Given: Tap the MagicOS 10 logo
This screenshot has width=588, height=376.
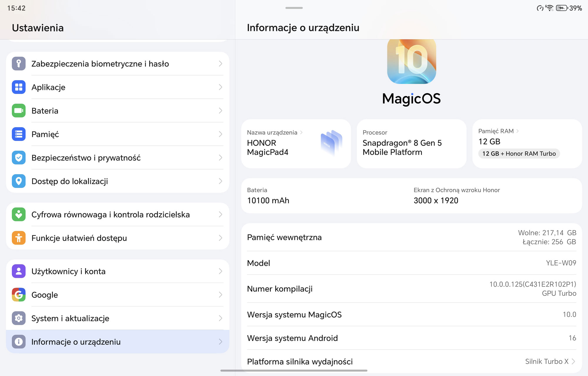Looking at the screenshot, I should click(412, 61).
